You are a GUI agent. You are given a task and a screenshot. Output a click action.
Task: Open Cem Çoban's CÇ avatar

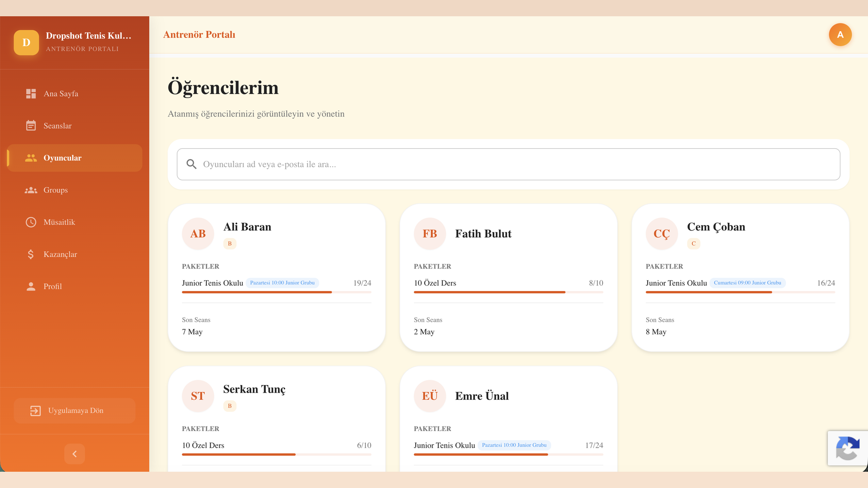(x=661, y=234)
